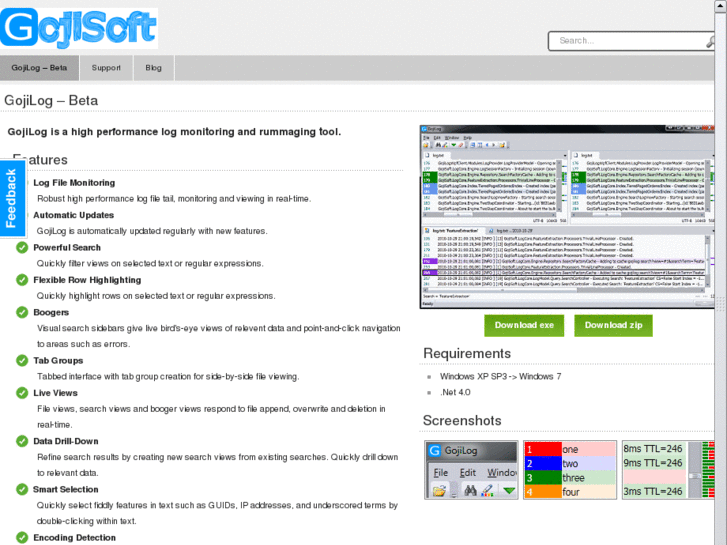This screenshot has width=727, height=545.
Task: Click the check icon beside Live Views
Action: [22, 393]
